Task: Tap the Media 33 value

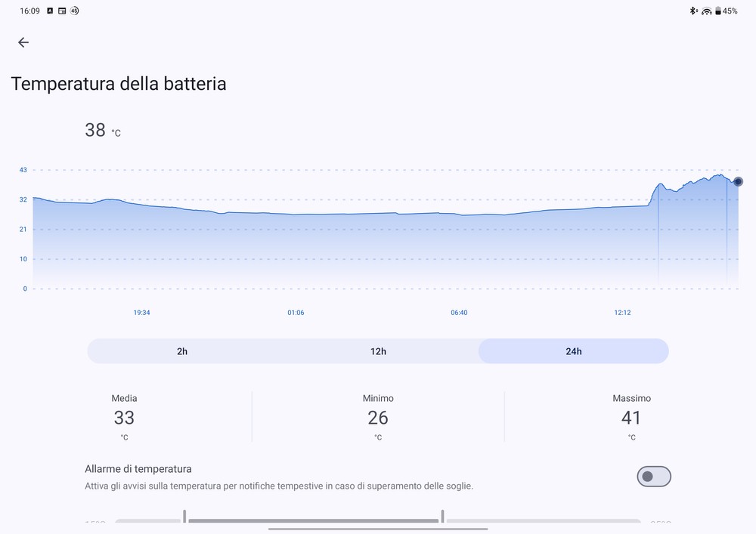Action: point(124,418)
